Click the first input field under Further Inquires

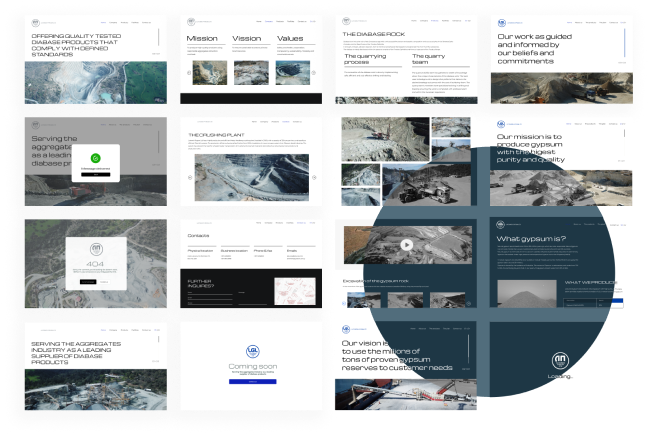[x=210, y=293]
